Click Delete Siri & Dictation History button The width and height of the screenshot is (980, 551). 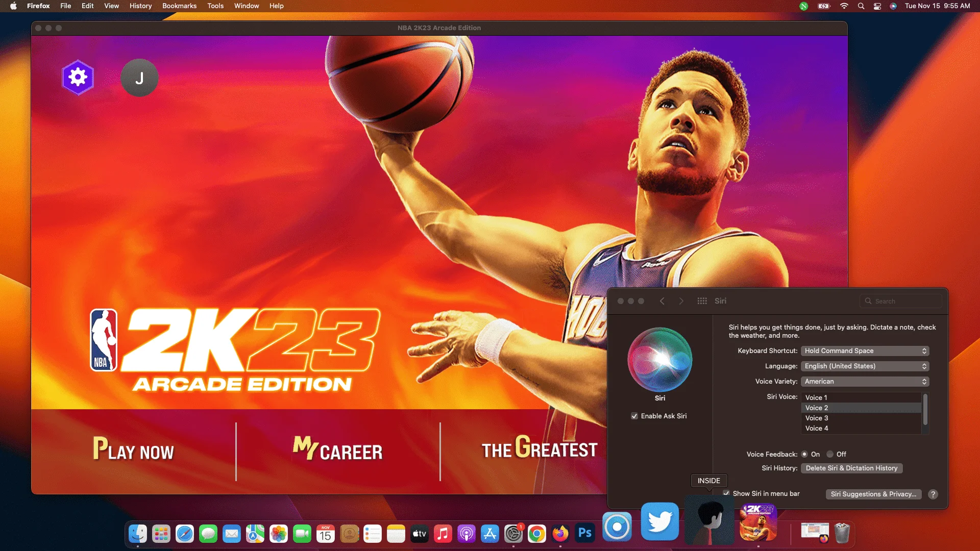[851, 468]
